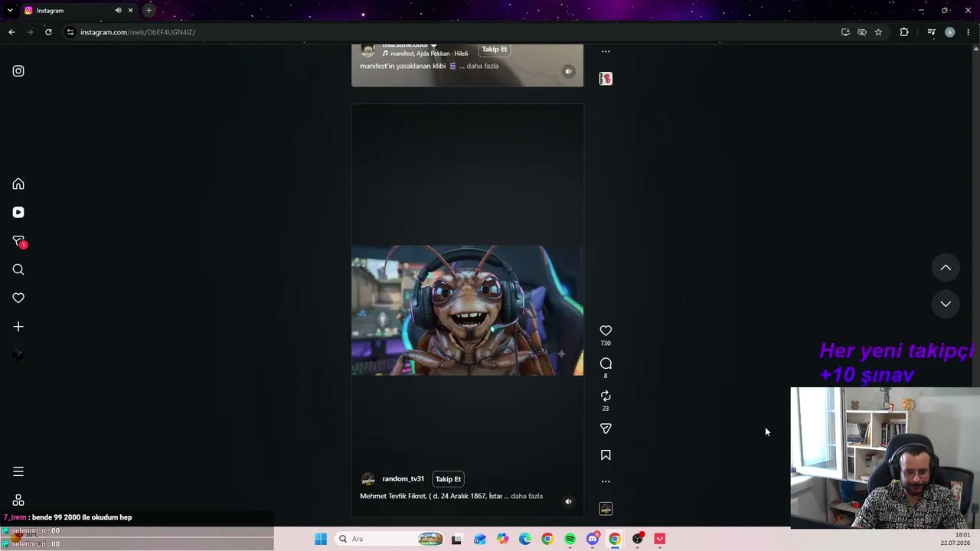Open more options for the random_tv31 reel
This screenshot has width=980, height=551.
[x=606, y=481]
